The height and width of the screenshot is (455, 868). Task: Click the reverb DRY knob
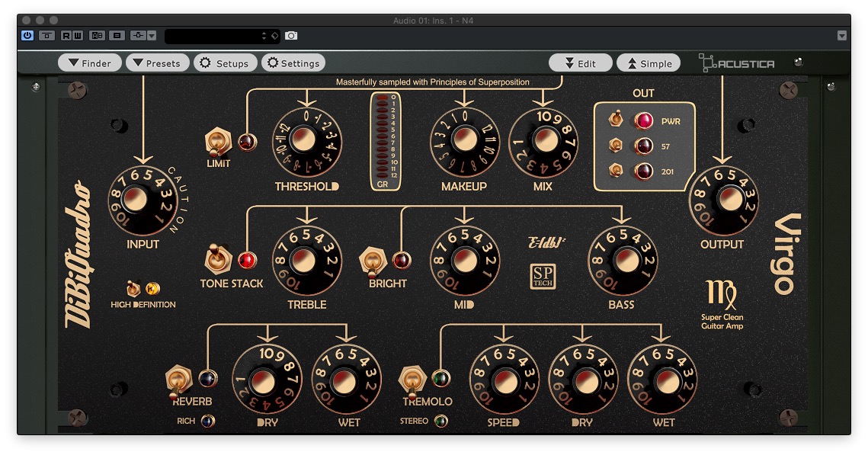coord(267,380)
